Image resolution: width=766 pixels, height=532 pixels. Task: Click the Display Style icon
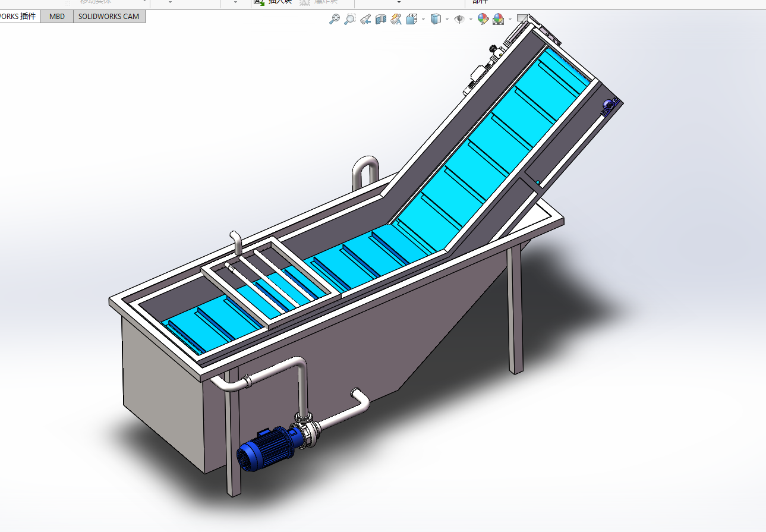436,19
